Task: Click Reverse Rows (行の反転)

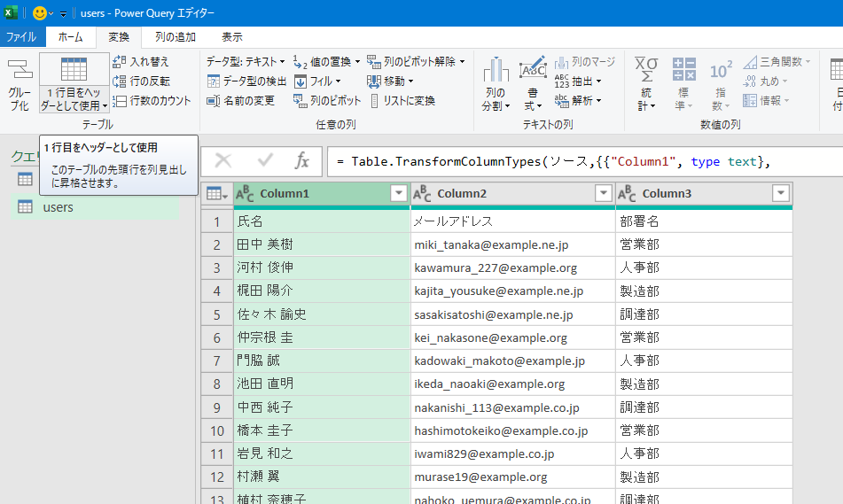Action: [x=142, y=81]
